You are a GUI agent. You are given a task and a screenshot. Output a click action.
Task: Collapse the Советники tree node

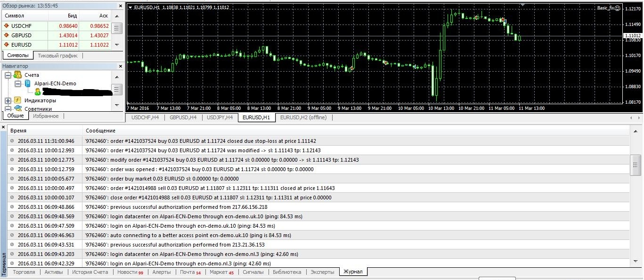[x=8, y=109]
